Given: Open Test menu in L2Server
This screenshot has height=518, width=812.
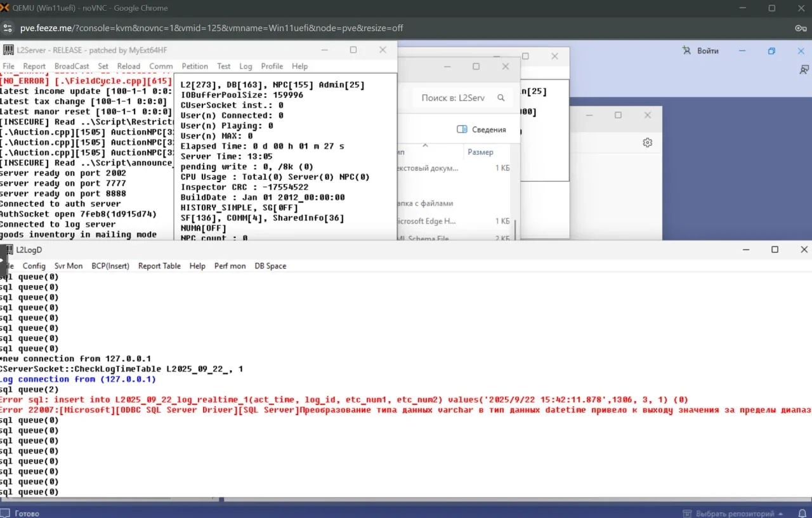Looking at the screenshot, I should (224, 66).
